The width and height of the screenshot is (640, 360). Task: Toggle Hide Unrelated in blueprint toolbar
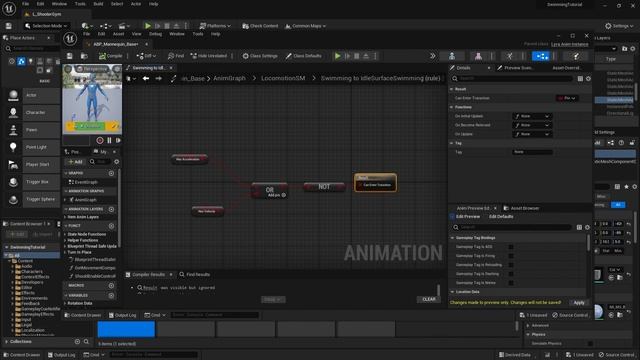(208, 56)
